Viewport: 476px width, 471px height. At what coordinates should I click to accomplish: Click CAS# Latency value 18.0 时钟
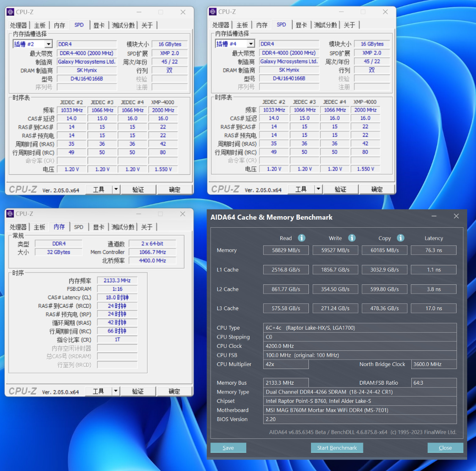tap(117, 297)
